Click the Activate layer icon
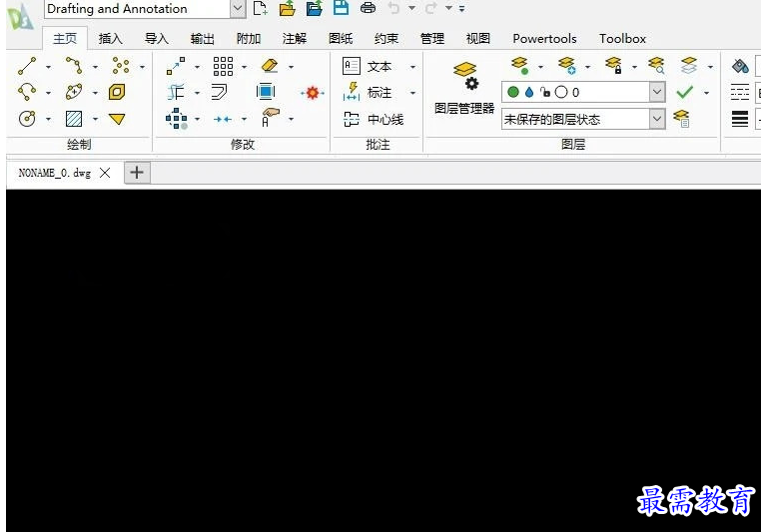 pos(519,66)
